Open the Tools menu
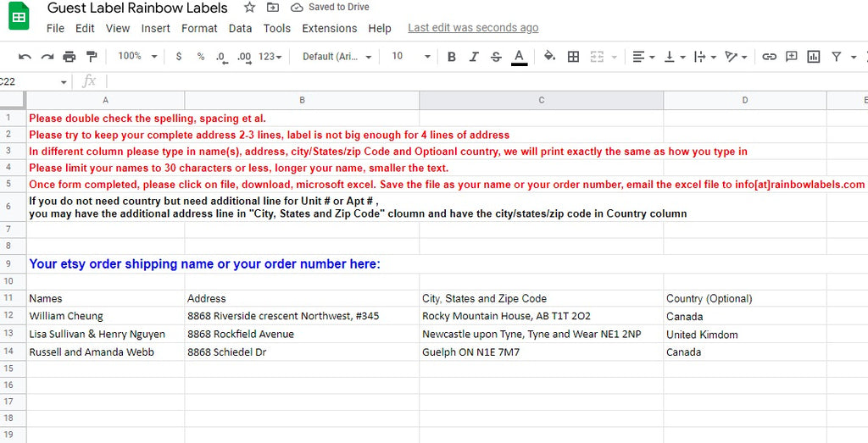This screenshot has height=443, width=868. coord(277,28)
